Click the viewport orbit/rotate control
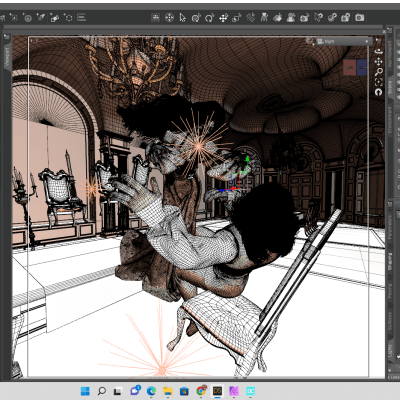Screen dimensions: 400x400 (378, 52)
